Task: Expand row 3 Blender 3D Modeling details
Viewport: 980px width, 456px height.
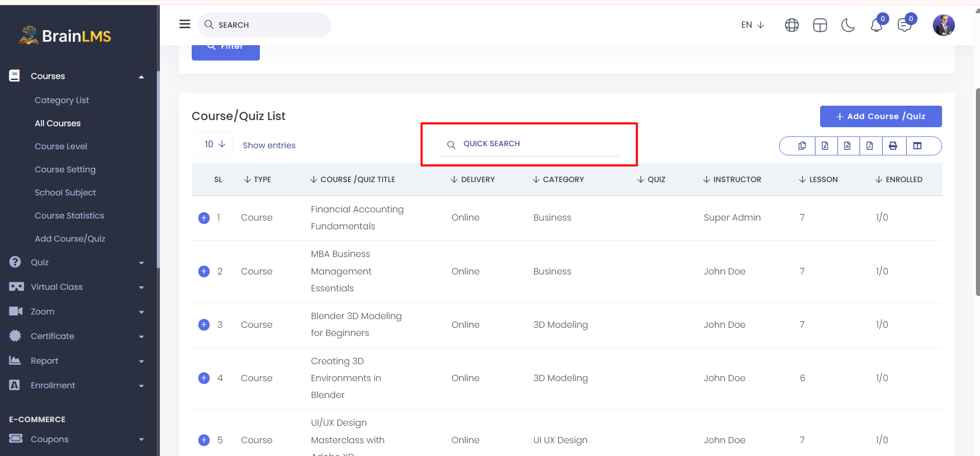Action: [204, 325]
